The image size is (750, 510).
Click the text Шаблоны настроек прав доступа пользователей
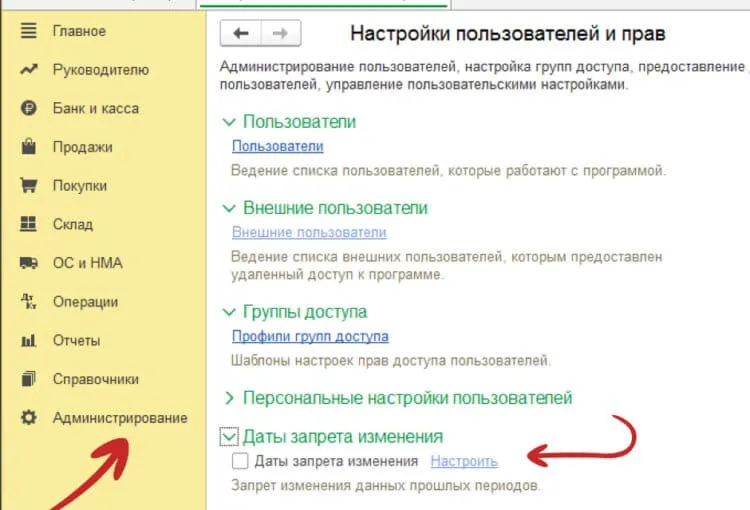point(391,360)
